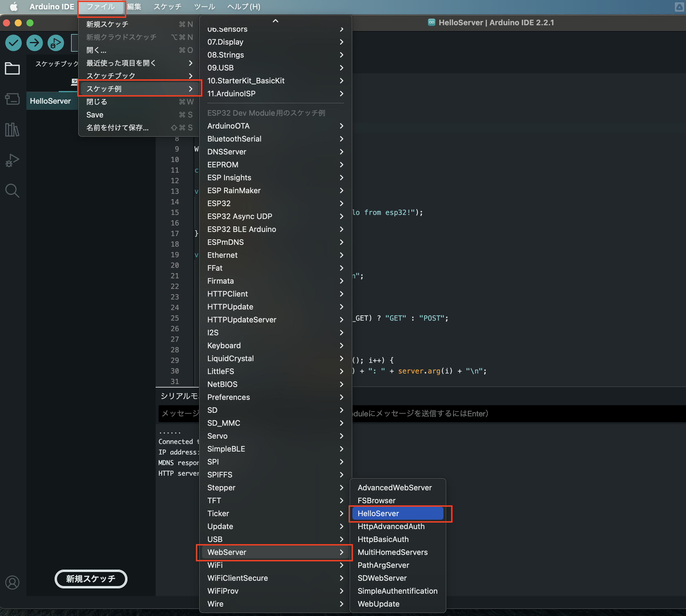Open the ツール menu
Viewport: 686px width, 616px height.
coord(204,6)
